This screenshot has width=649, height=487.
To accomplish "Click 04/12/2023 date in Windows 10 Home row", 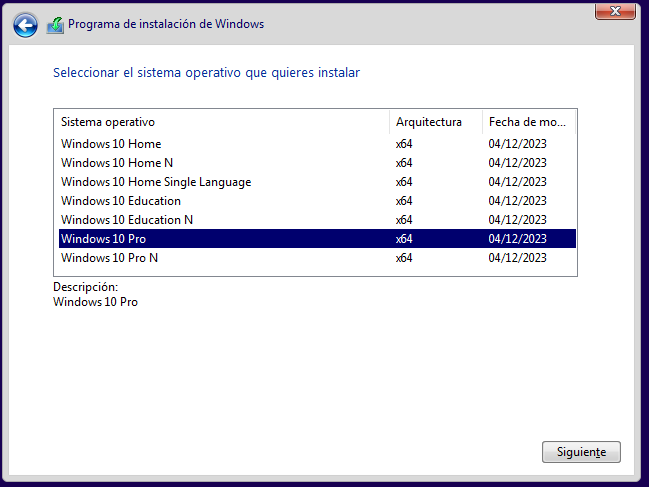I will (517, 144).
